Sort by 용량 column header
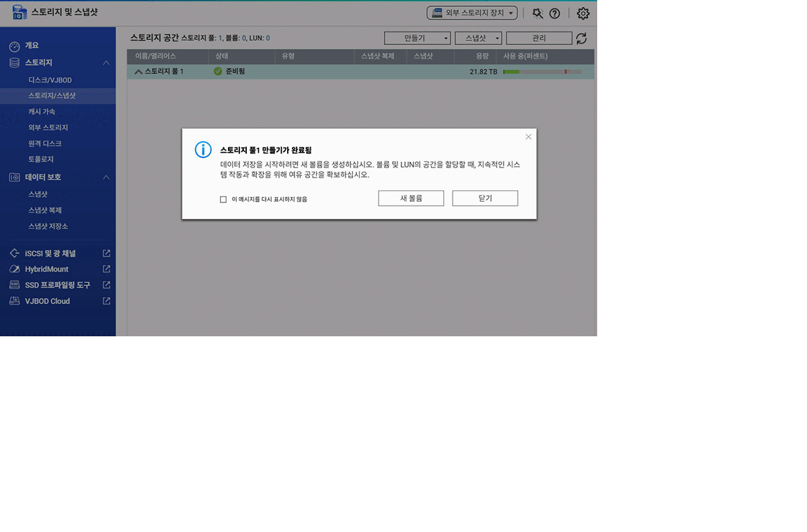 point(475,56)
